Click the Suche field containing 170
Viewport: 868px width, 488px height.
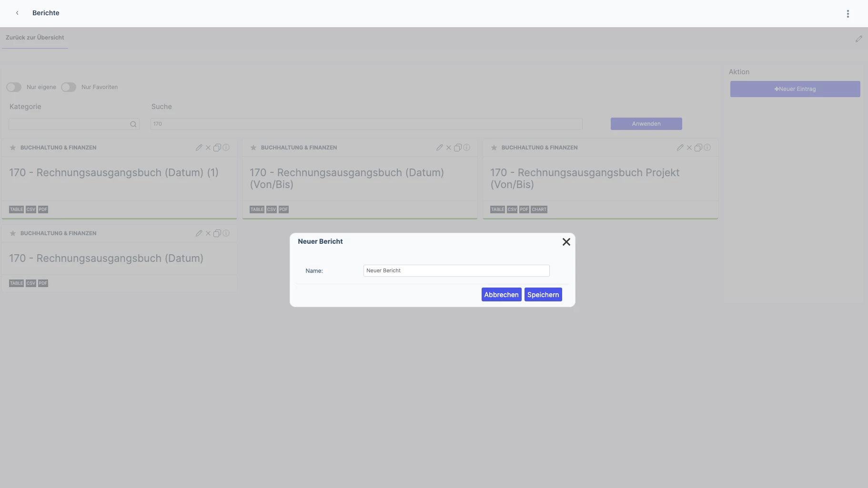click(x=366, y=124)
